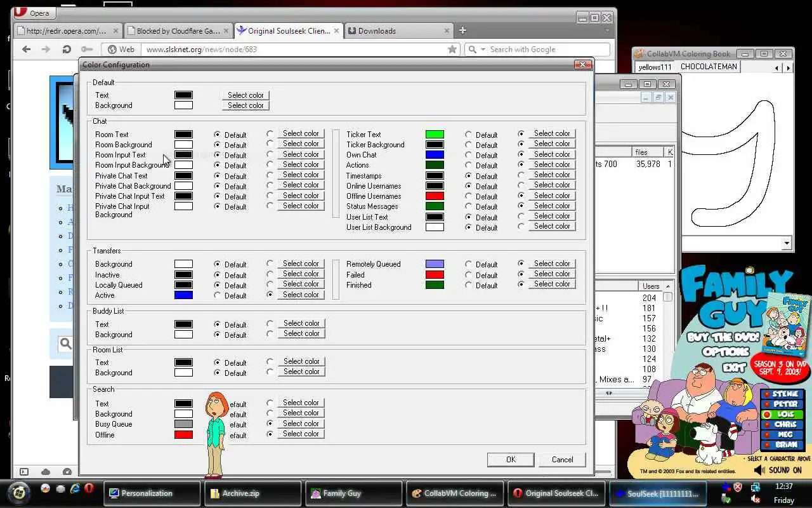
Task: Click the green Ticker Text color swatch
Action: pos(435,134)
